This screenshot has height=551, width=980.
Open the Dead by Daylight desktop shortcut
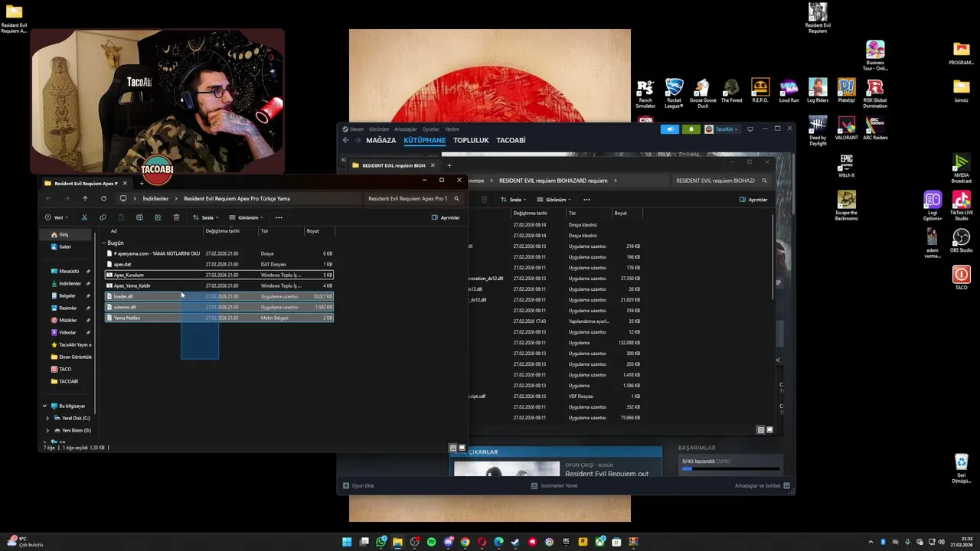click(x=818, y=131)
